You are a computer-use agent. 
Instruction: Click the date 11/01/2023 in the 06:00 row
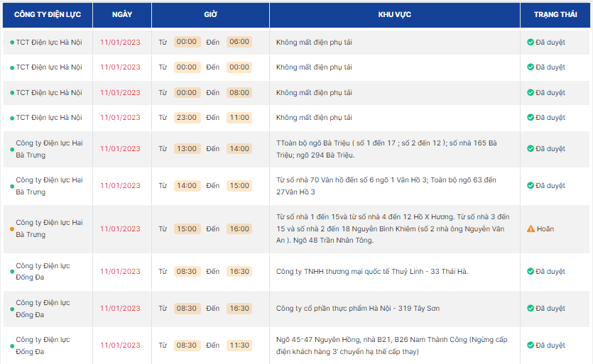120,43
